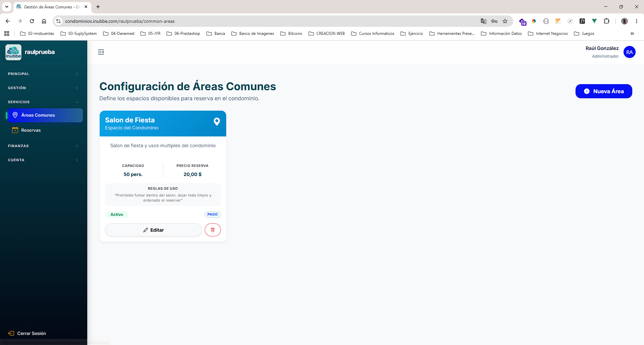Open the Bitcoins bookmark folder

[291, 34]
